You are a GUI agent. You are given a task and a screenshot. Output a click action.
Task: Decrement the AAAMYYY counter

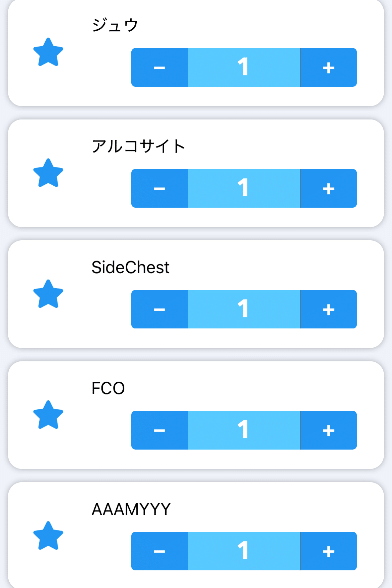tap(160, 551)
